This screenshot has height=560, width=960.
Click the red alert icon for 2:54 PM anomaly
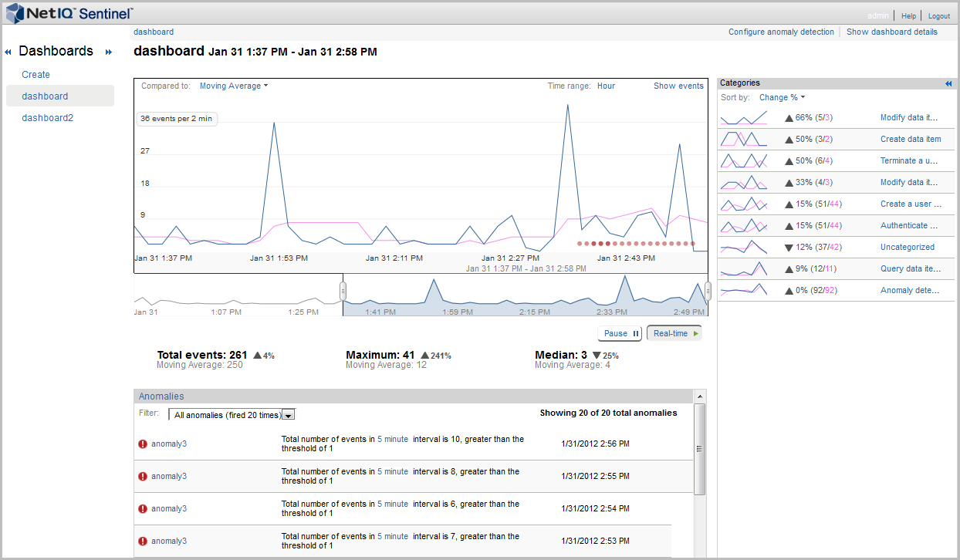(142, 509)
